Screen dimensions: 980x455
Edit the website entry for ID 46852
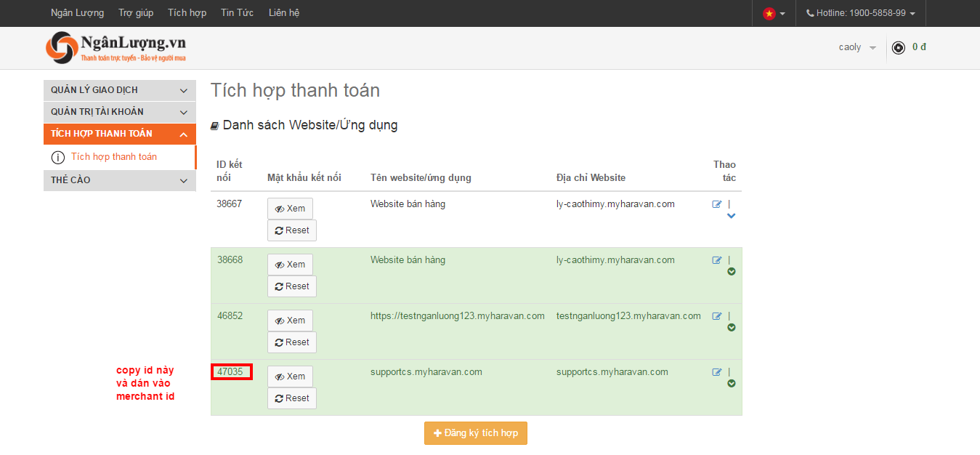[x=717, y=316]
